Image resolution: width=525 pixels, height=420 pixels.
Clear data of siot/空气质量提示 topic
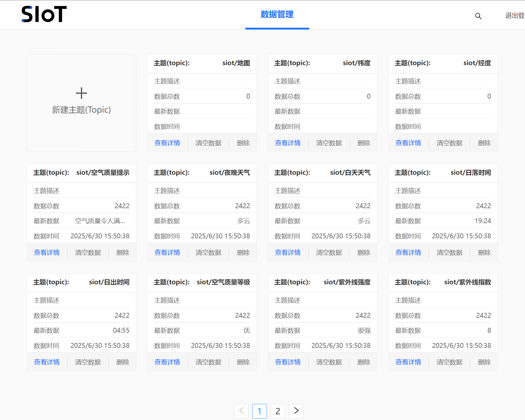(88, 252)
